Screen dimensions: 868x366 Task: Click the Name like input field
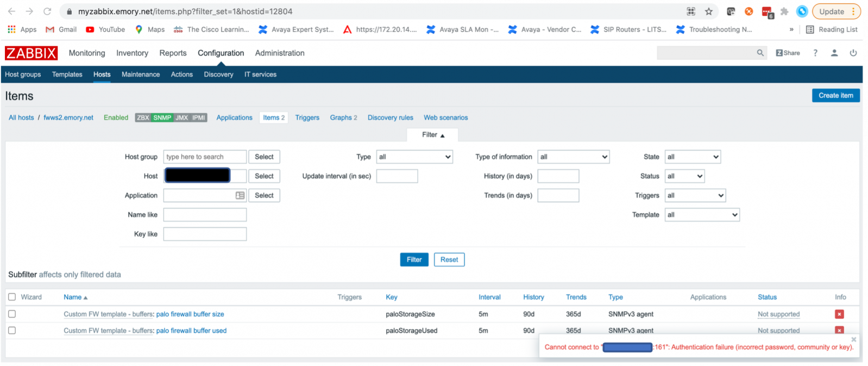[205, 215]
